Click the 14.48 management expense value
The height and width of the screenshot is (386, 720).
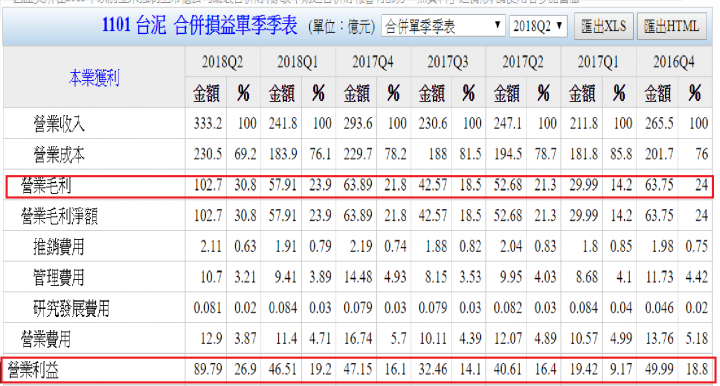point(358,277)
